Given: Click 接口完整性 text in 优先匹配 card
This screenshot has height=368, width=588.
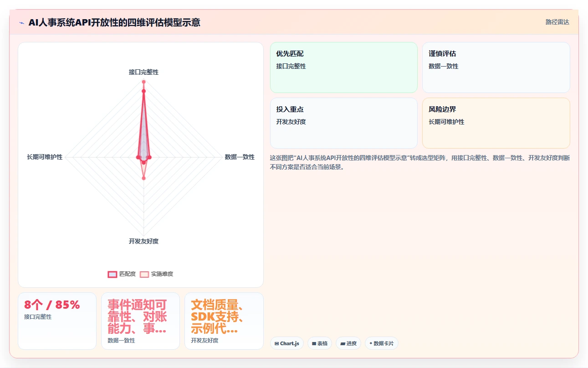Looking at the screenshot, I should click(291, 66).
